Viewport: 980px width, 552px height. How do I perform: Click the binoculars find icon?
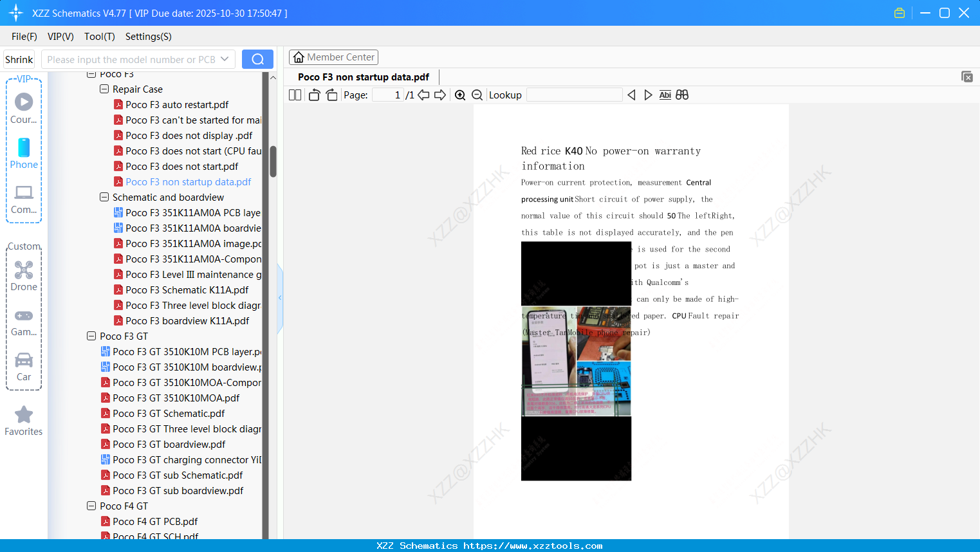point(682,95)
